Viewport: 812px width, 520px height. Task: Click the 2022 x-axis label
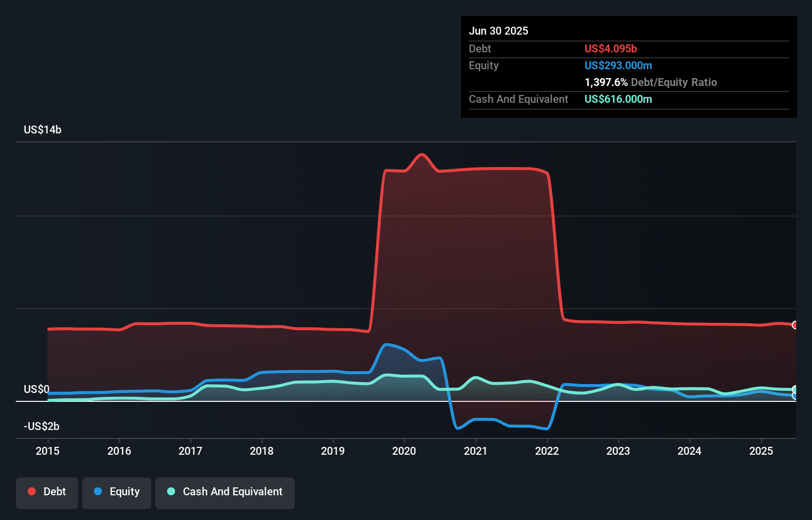(x=547, y=451)
